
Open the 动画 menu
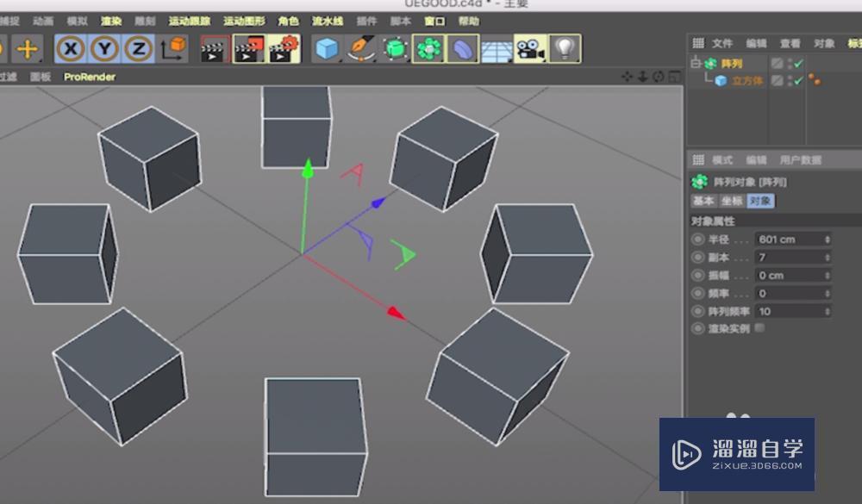tap(43, 21)
